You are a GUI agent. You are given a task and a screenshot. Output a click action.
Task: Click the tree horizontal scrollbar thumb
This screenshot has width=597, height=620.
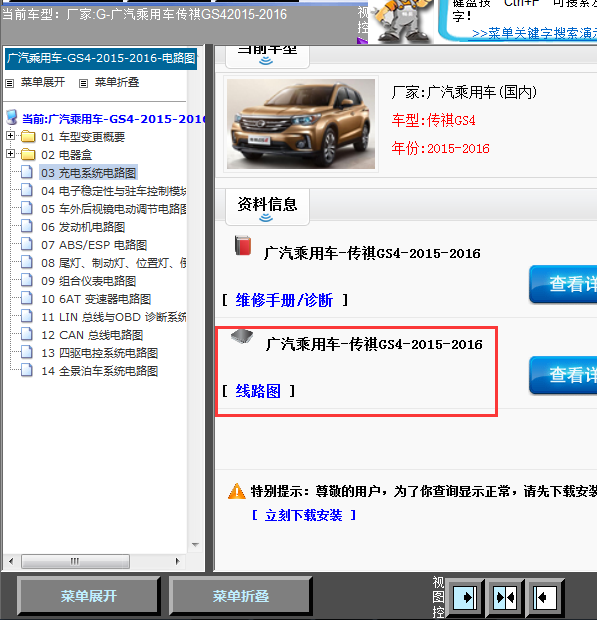pos(75,561)
